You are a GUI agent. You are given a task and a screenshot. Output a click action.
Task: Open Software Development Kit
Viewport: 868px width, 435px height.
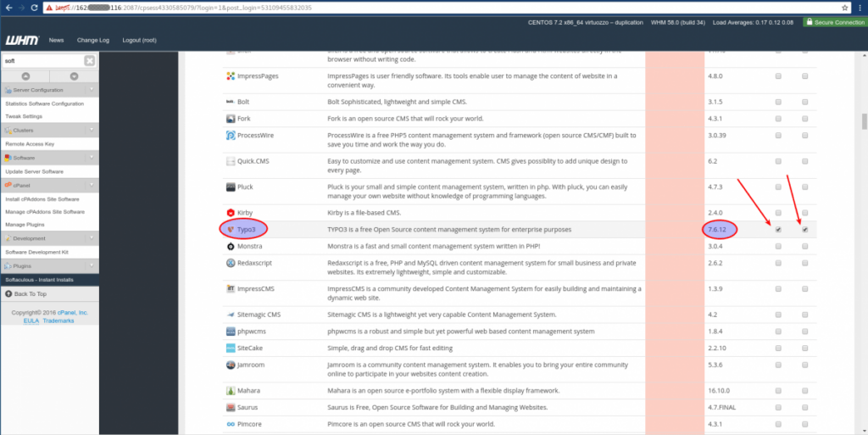point(37,253)
